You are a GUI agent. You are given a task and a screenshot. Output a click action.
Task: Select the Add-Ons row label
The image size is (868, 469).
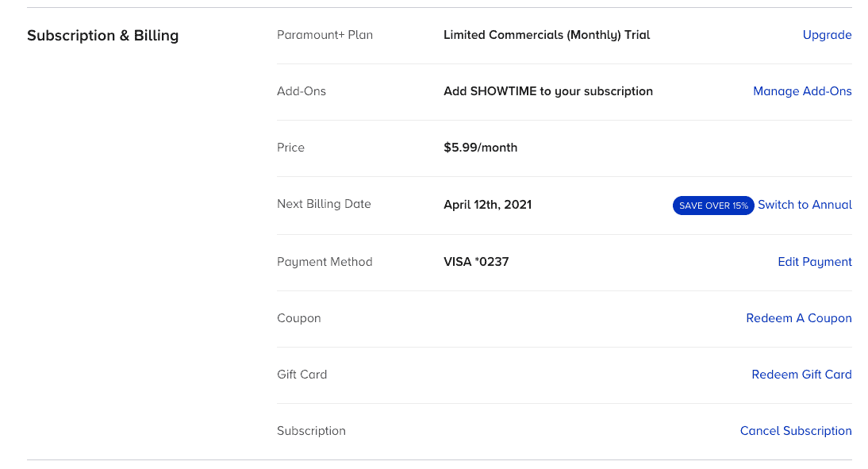point(301,91)
